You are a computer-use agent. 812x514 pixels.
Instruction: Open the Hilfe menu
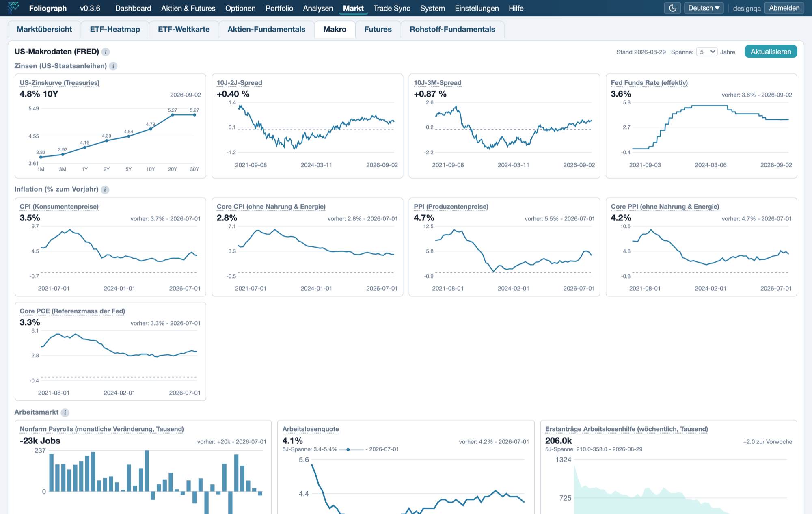(x=516, y=8)
